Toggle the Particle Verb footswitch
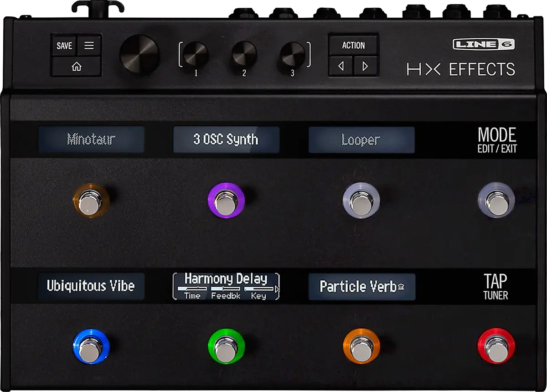The height and width of the screenshot is (392, 547). point(361,346)
